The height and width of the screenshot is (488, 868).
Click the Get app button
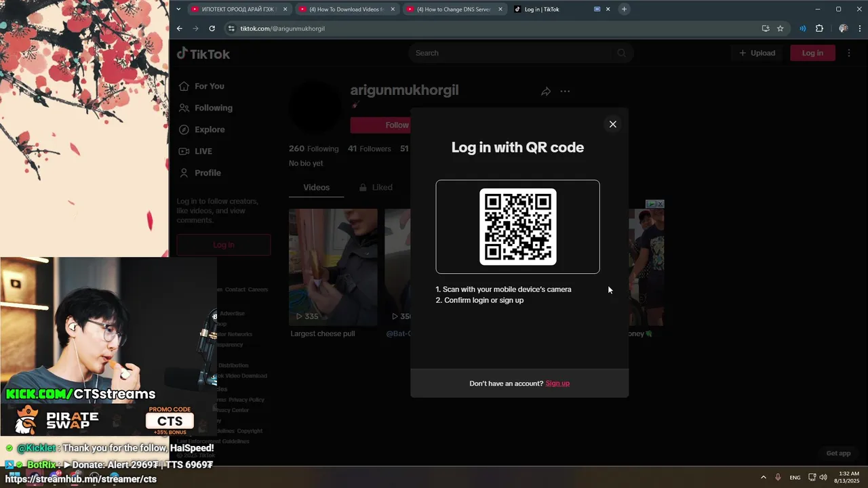point(838,453)
